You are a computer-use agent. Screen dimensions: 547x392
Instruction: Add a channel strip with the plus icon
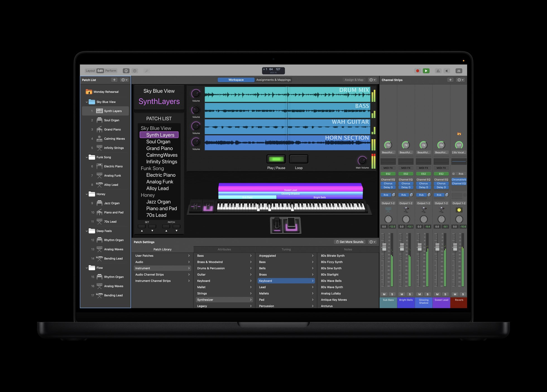(450, 80)
